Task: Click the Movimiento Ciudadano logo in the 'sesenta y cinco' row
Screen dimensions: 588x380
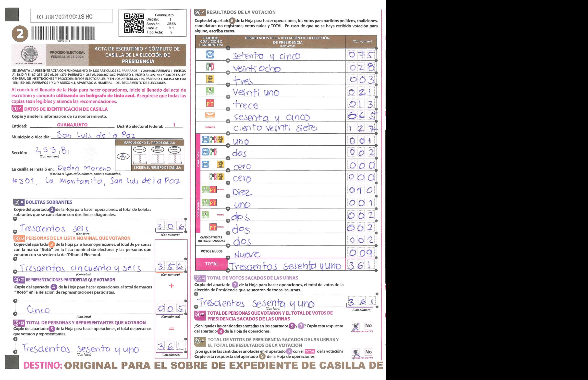Action: coord(210,115)
